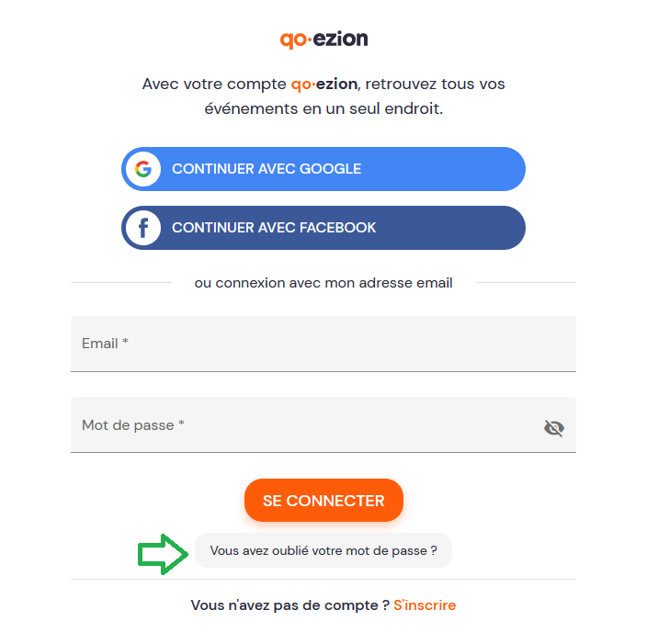
Task: Click the Google 'G' circle icon
Action: pos(143,169)
